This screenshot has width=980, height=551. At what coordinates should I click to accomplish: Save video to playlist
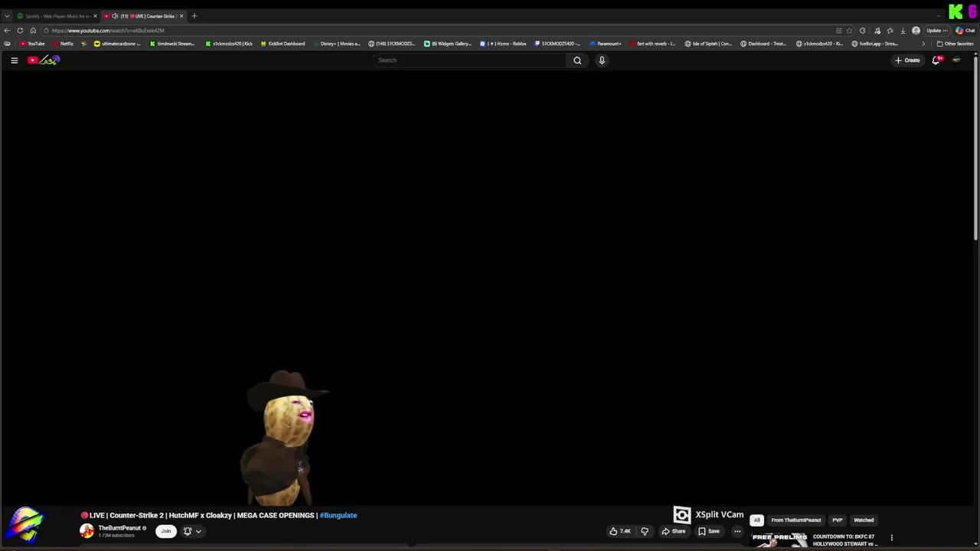click(x=709, y=531)
